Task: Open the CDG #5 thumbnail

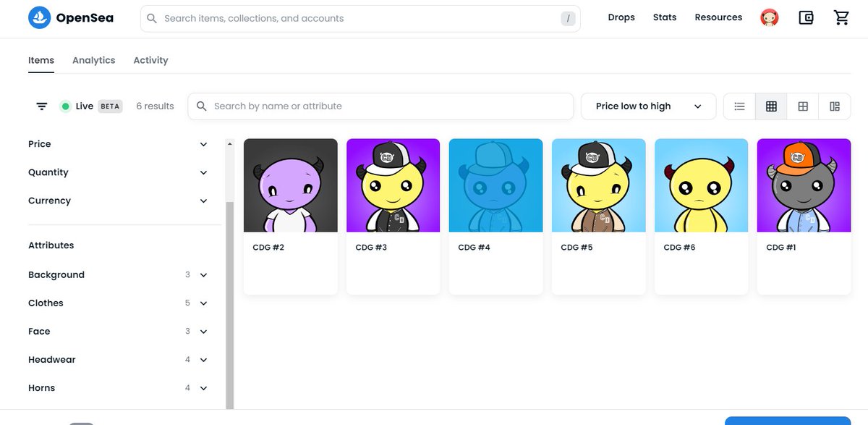Action: pyautogui.click(x=599, y=185)
